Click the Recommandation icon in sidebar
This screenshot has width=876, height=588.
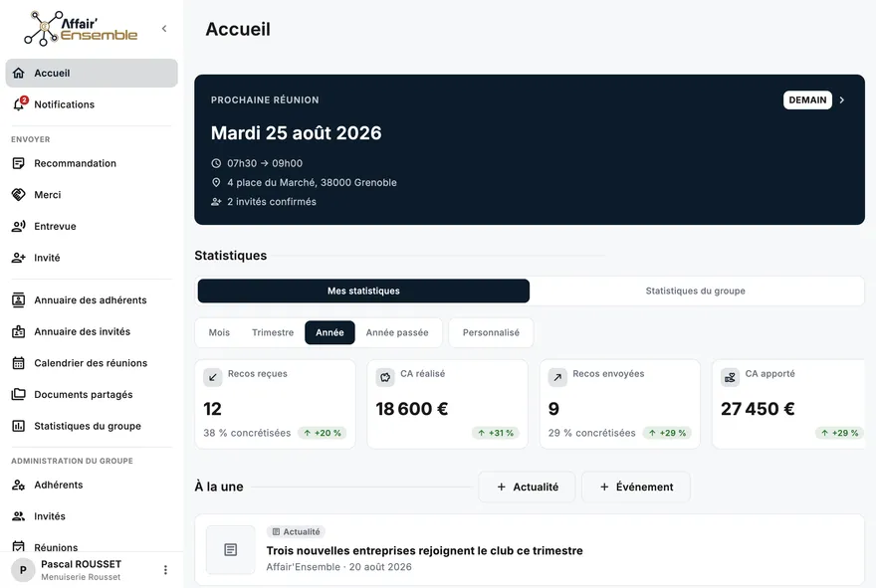pyautogui.click(x=19, y=163)
